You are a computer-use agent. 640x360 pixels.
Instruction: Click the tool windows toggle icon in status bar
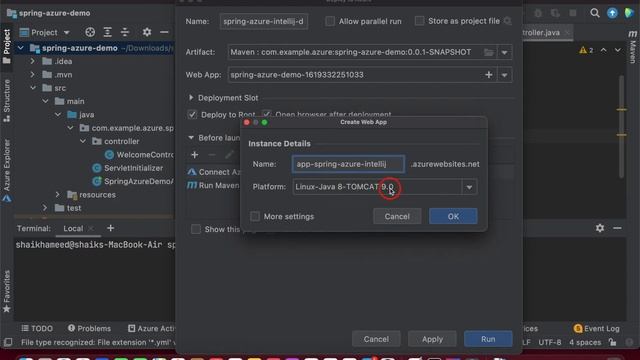coord(7,342)
